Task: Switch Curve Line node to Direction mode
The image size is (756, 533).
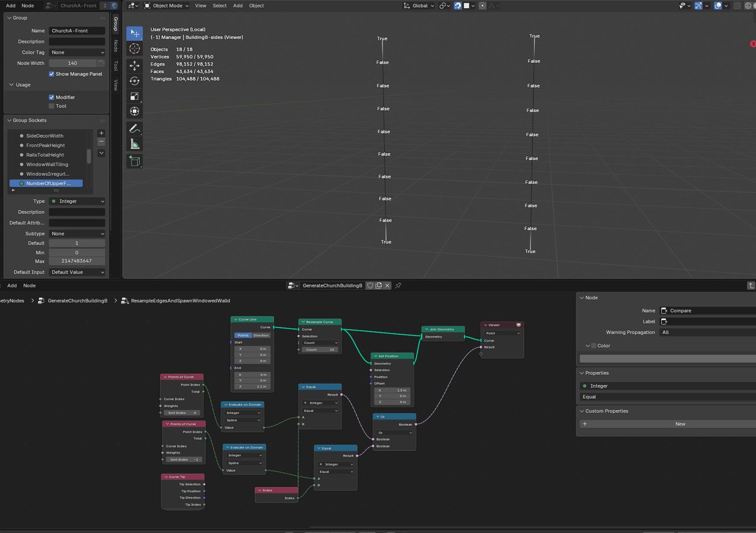Action: (x=261, y=335)
